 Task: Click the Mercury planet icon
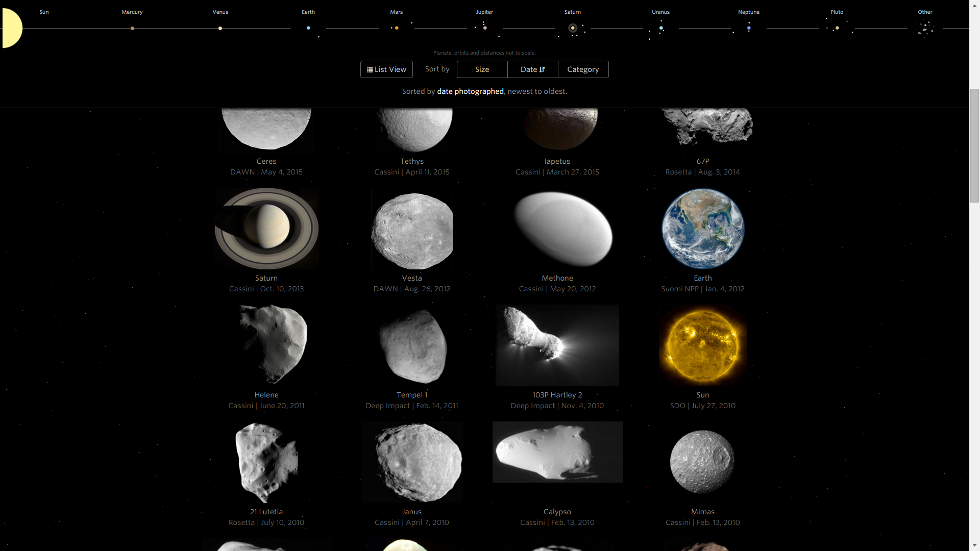(132, 28)
